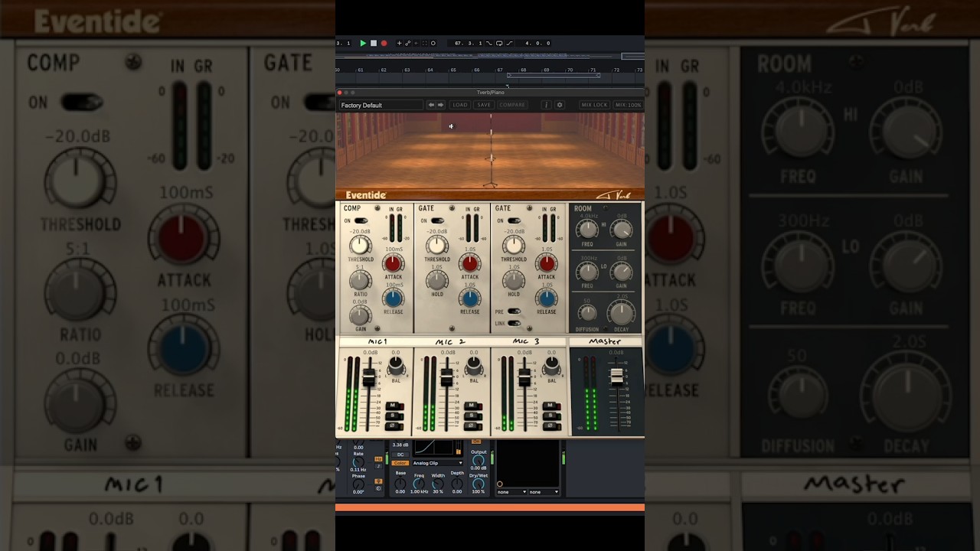This screenshot has height=551, width=980.
Task: Click the SAVE preset button
Action: [484, 105]
